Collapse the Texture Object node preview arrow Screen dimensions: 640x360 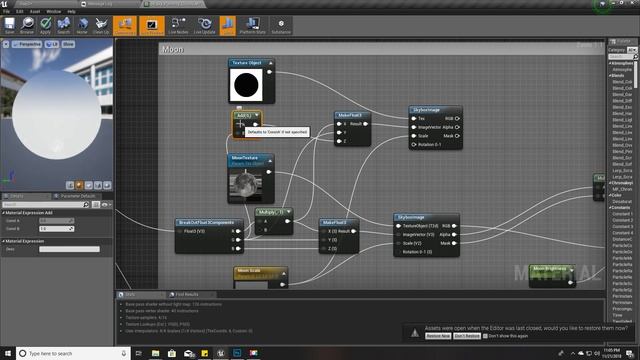271,63
